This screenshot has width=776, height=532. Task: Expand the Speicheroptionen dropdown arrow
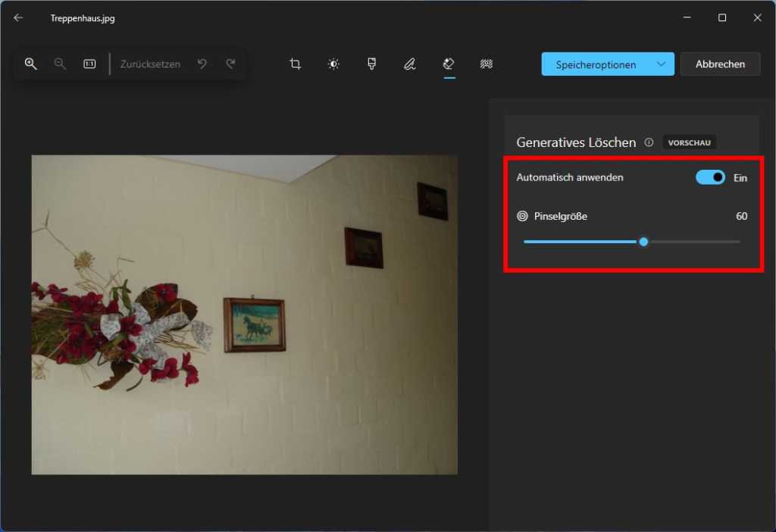660,64
